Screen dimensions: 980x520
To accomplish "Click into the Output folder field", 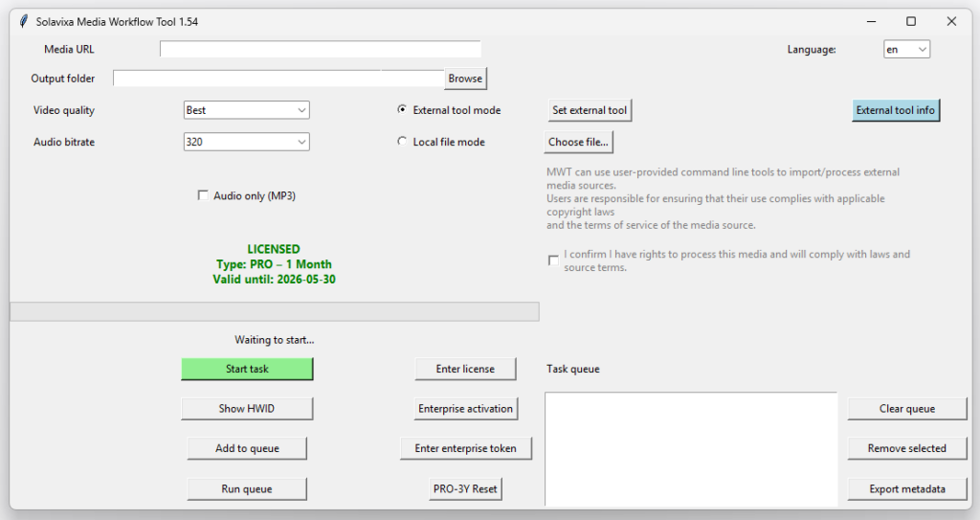I will [278, 79].
